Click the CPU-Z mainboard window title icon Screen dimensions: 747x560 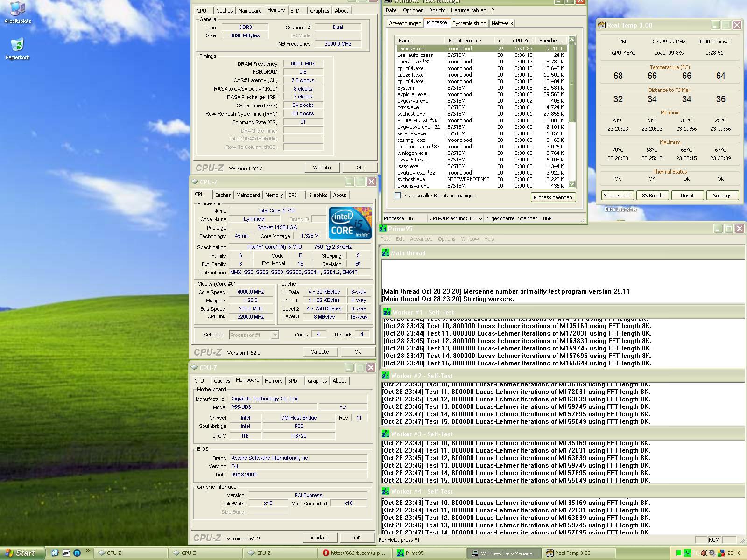tap(195, 368)
